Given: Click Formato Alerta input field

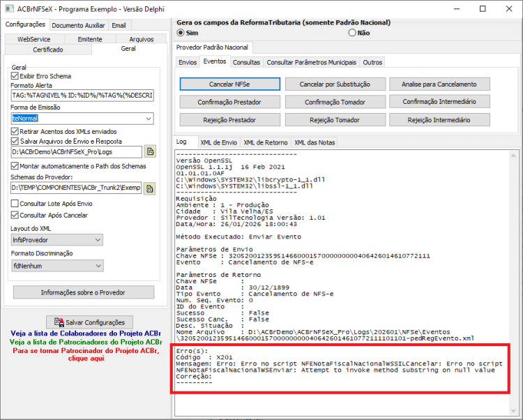Looking at the screenshot, I should tap(82, 96).
